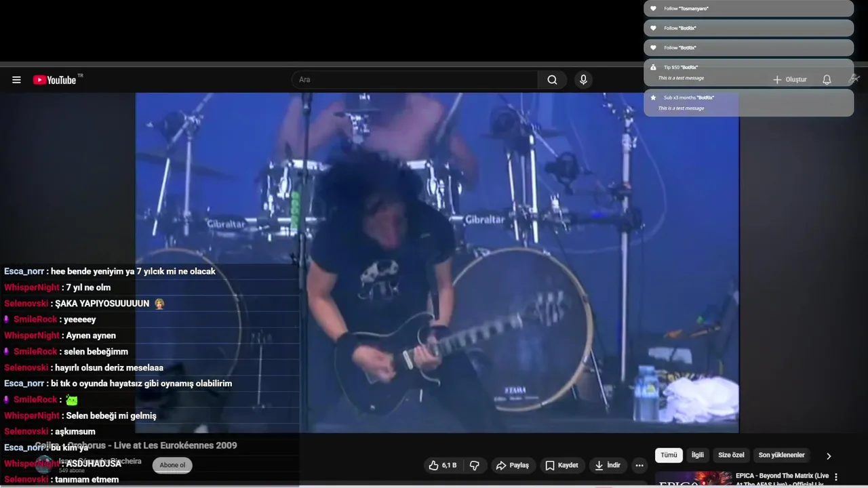
Task: Click mic badge beside SmileRock's "selen bebeğimm" message
Action: pyautogui.click(x=7, y=351)
